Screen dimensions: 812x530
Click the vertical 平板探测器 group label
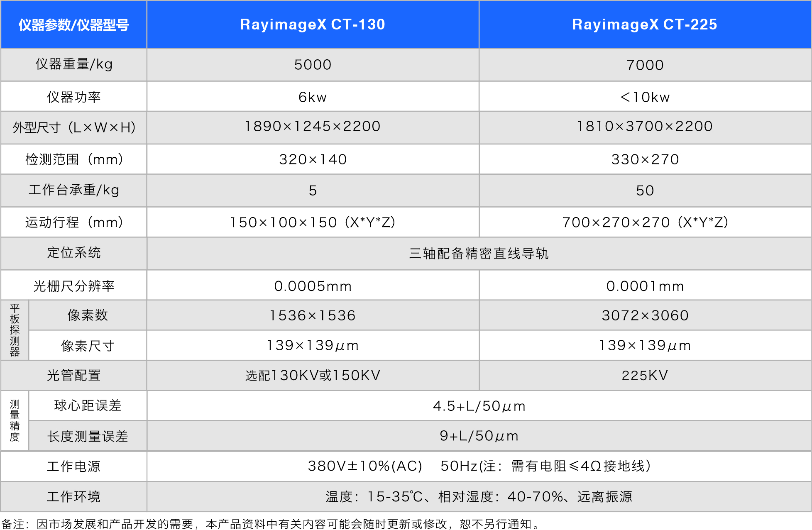click(15, 330)
